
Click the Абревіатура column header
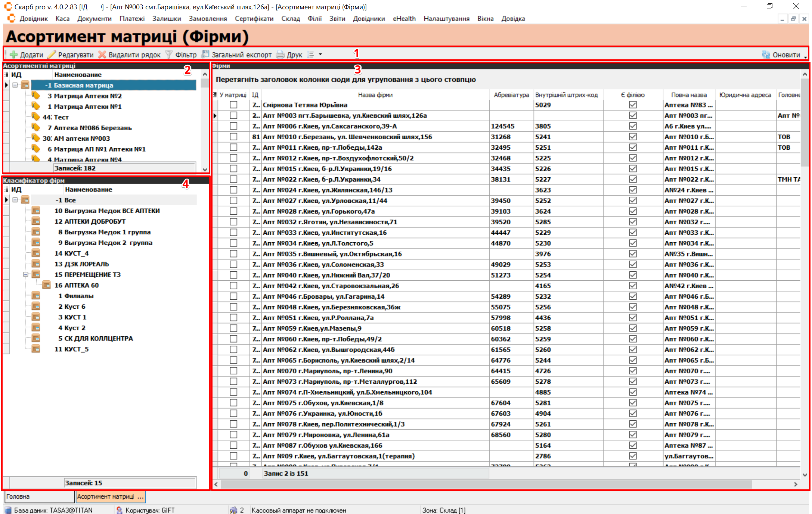click(511, 95)
